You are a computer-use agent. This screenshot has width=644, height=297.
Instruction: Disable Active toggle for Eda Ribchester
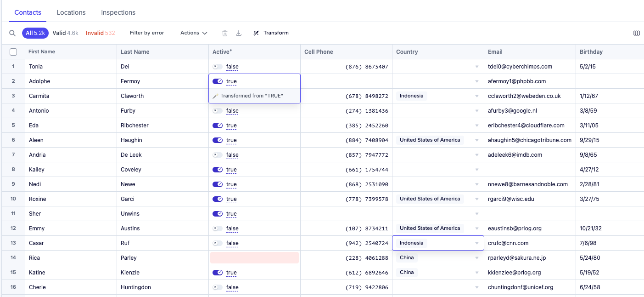click(x=218, y=126)
